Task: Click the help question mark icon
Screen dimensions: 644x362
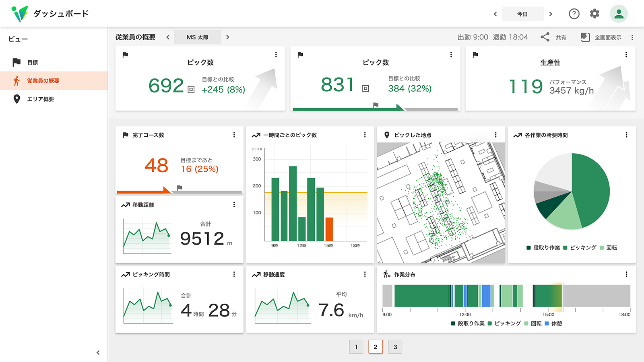Action: (x=574, y=14)
